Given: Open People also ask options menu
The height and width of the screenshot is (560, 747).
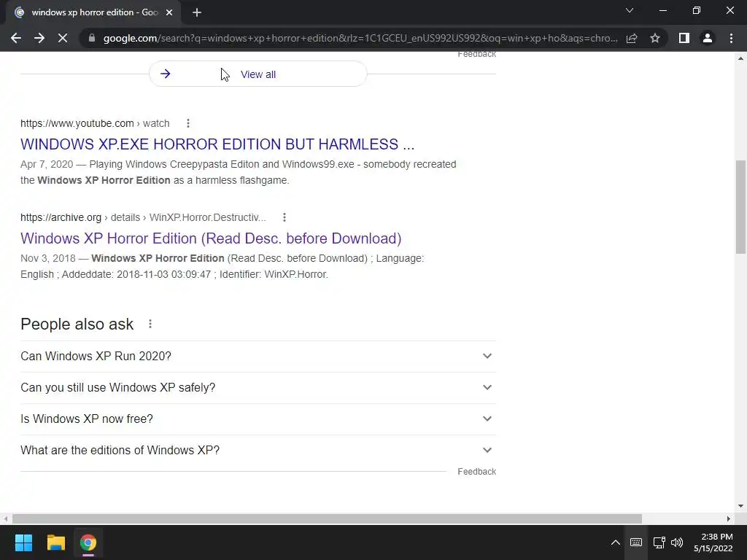Looking at the screenshot, I should tap(150, 324).
